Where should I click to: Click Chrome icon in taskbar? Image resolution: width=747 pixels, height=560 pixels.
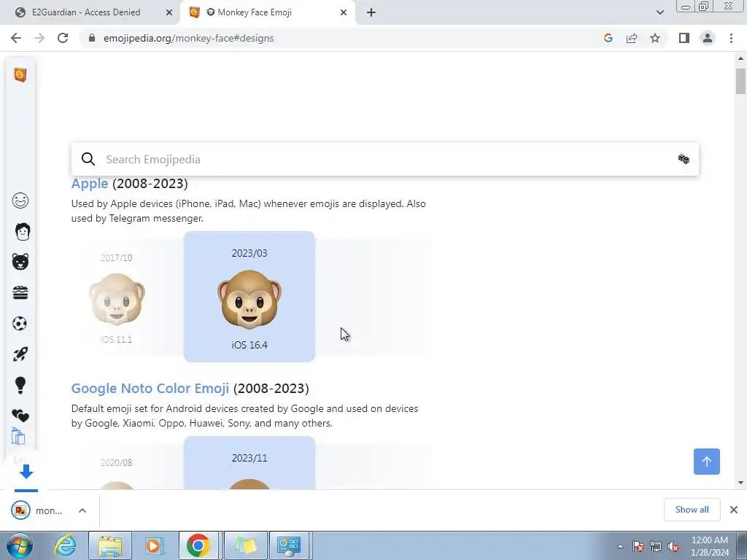click(198, 545)
